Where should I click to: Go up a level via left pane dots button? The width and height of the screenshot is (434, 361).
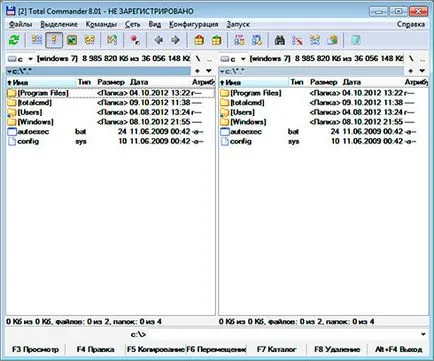click(x=209, y=59)
